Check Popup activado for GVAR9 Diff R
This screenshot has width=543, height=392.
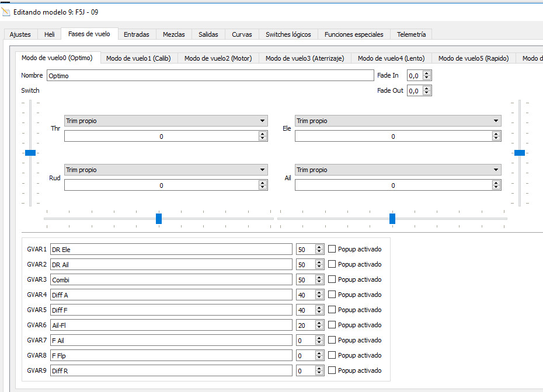(x=332, y=370)
